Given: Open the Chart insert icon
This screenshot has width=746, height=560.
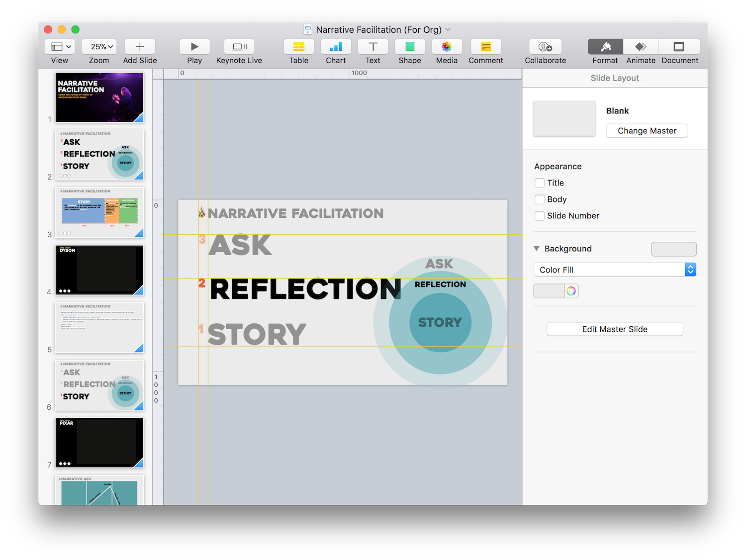Looking at the screenshot, I should click(x=336, y=47).
